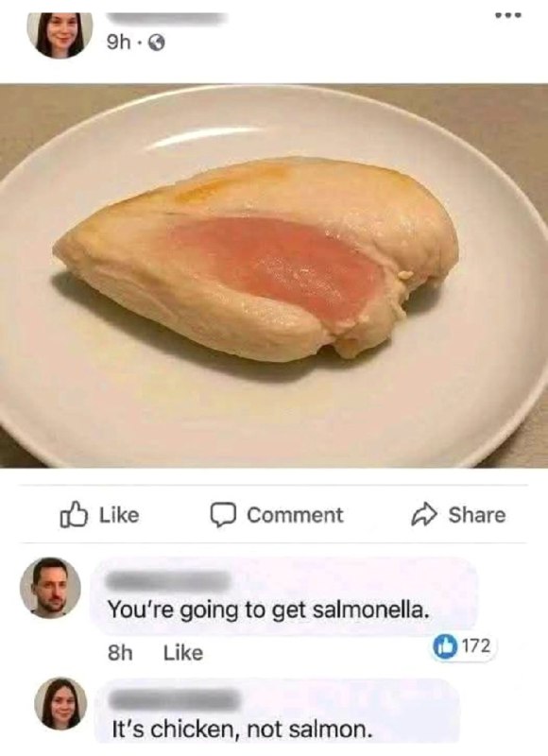Click the thumbs-up Like icon under photo
548x756 pixels.
click(74, 515)
